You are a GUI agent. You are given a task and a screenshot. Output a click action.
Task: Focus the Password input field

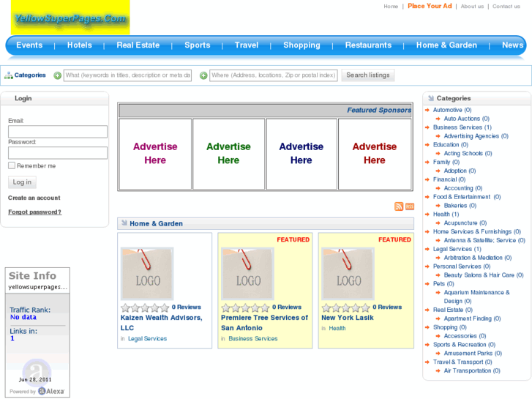[58, 153]
